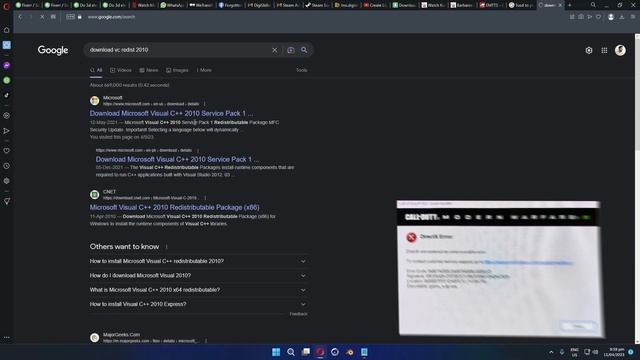Expand 'How to install Visual C++ 2010 Express?'
Viewport: 640px width, 360px height.
click(x=198, y=304)
